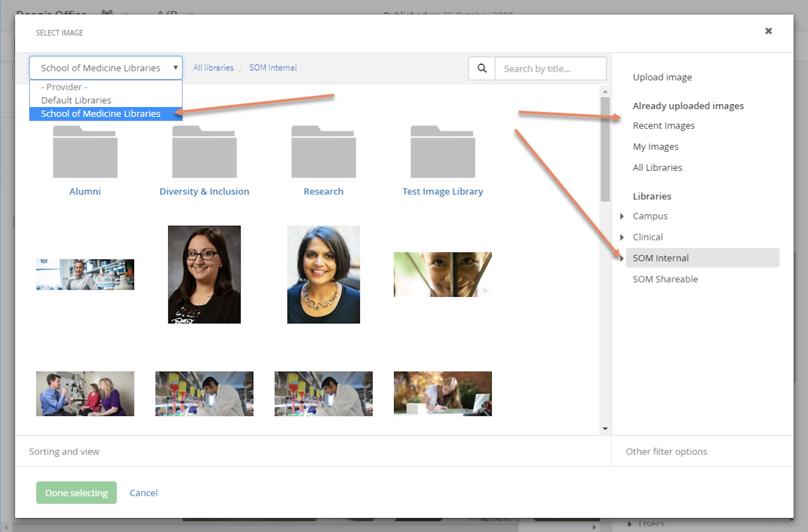Select the woman with glasses portrait
The width and height of the screenshot is (808, 532).
tap(204, 274)
